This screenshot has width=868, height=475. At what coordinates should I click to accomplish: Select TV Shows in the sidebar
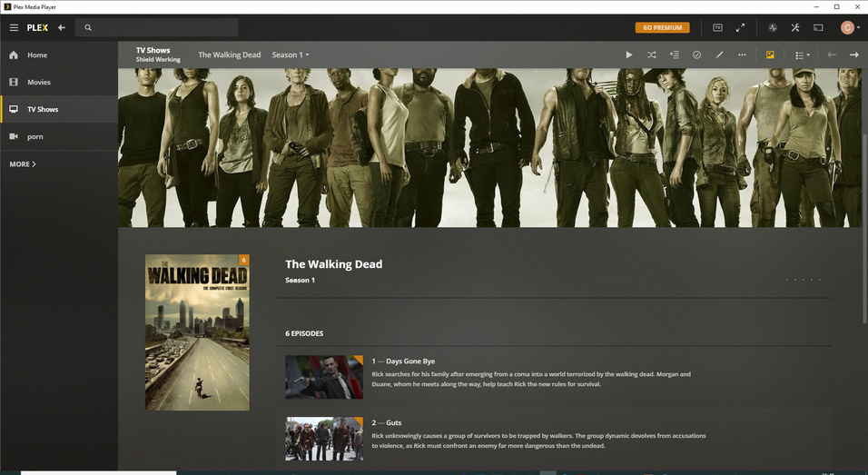pos(59,109)
